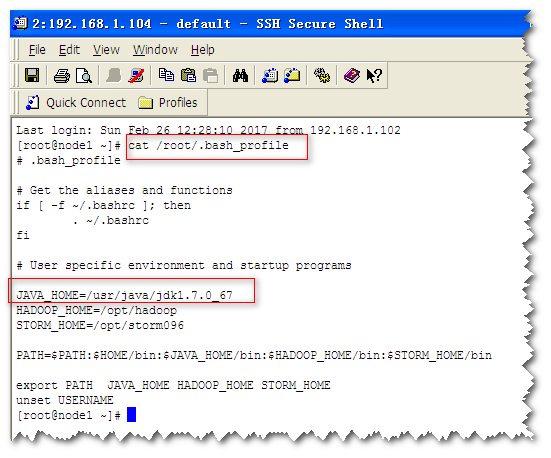Open the Settings gear icon
The image size is (551, 458).
(x=322, y=75)
